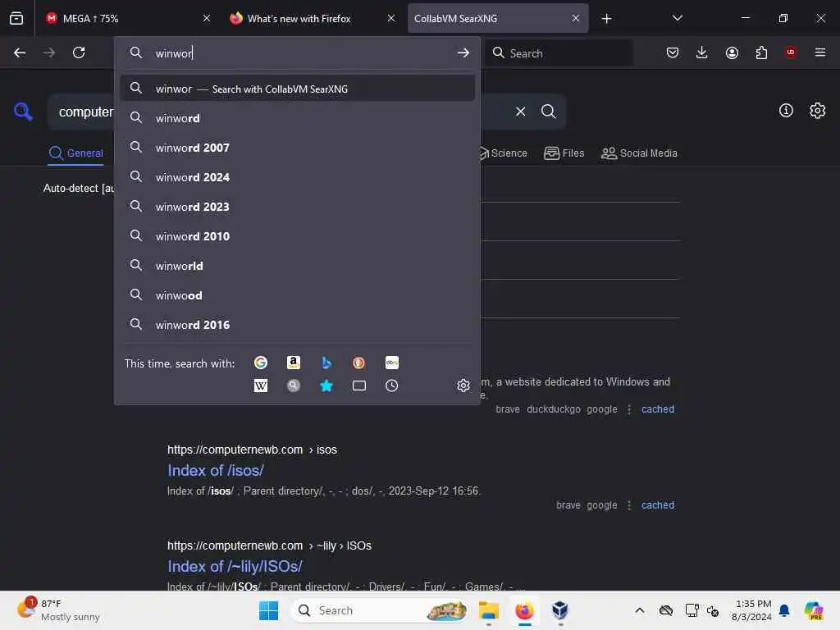Image resolution: width=840 pixels, height=630 pixels.
Task: Click the urlbar go arrow
Action: pos(463,52)
